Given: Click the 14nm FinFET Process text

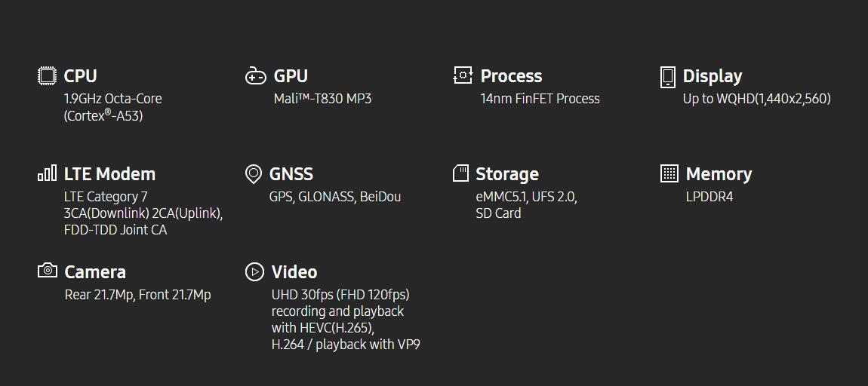Looking at the screenshot, I should coord(540,99).
